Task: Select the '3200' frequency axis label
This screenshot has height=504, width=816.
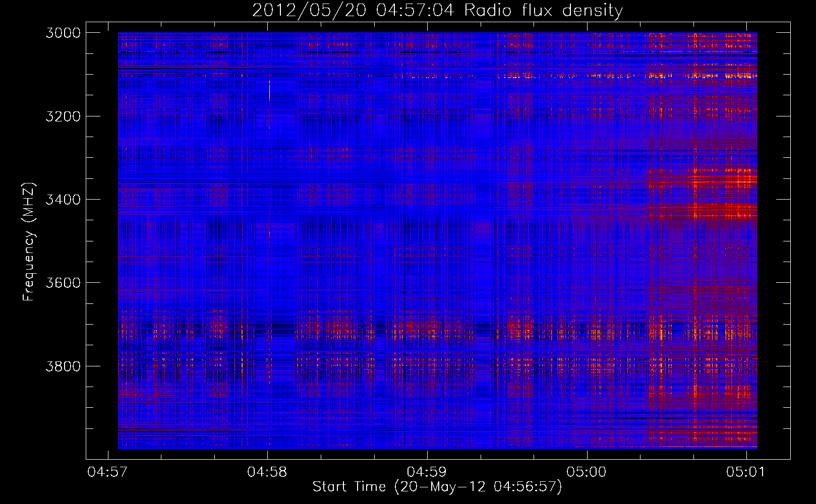Action: 63,116
